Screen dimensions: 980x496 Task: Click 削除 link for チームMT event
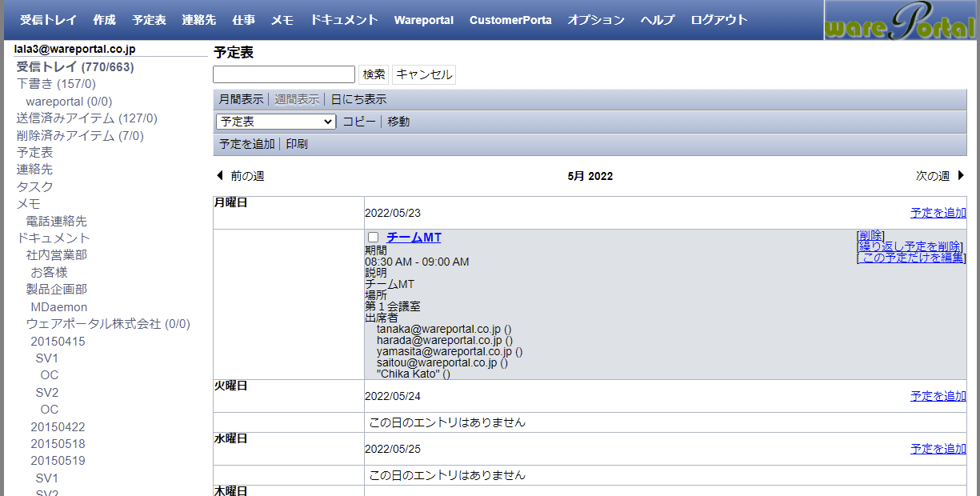pyautogui.click(x=870, y=235)
